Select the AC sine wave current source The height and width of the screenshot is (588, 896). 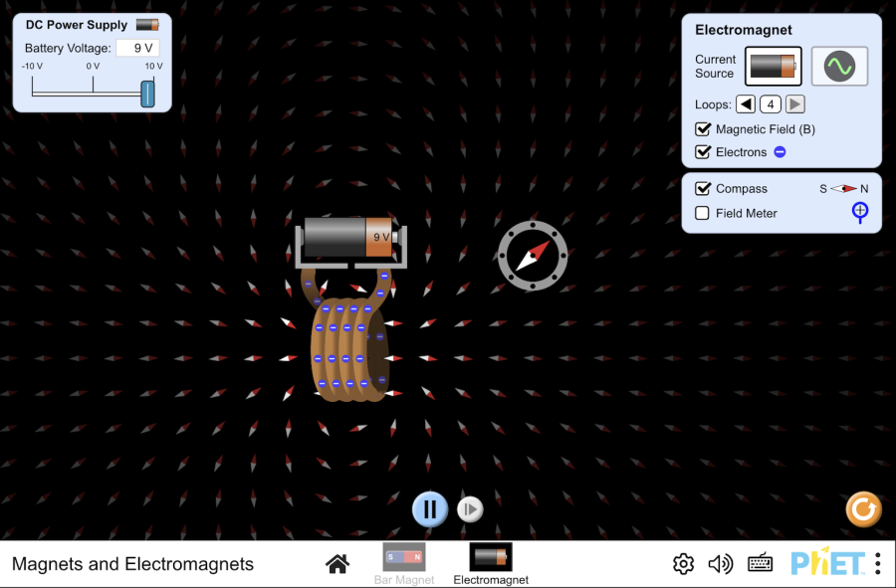pos(839,67)
